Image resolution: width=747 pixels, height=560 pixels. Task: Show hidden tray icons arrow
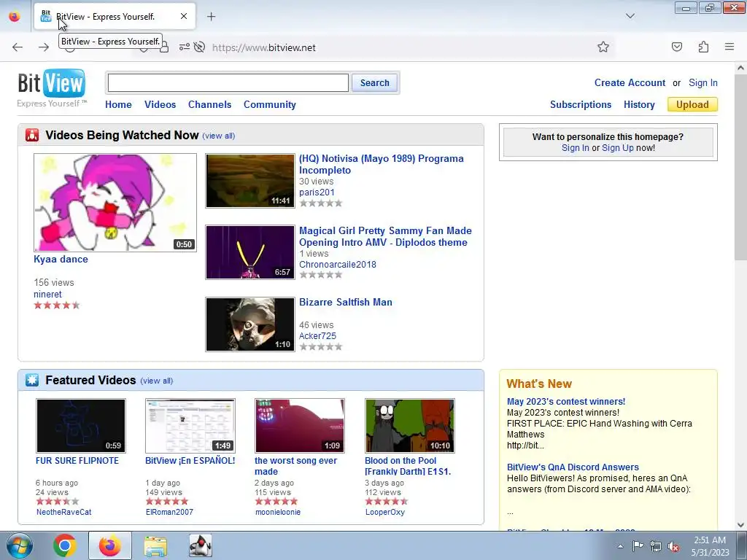coord(620,546)
